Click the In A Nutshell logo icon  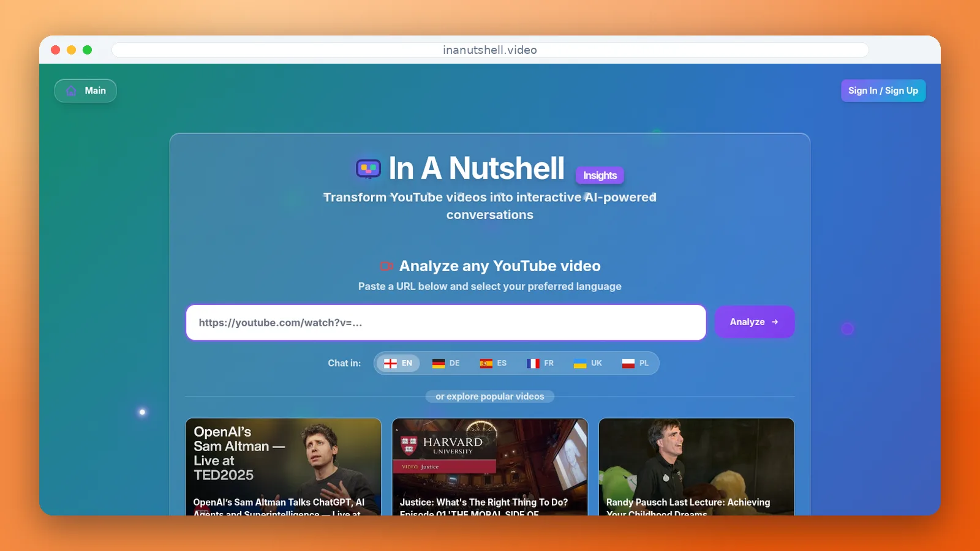coord(368,168)
